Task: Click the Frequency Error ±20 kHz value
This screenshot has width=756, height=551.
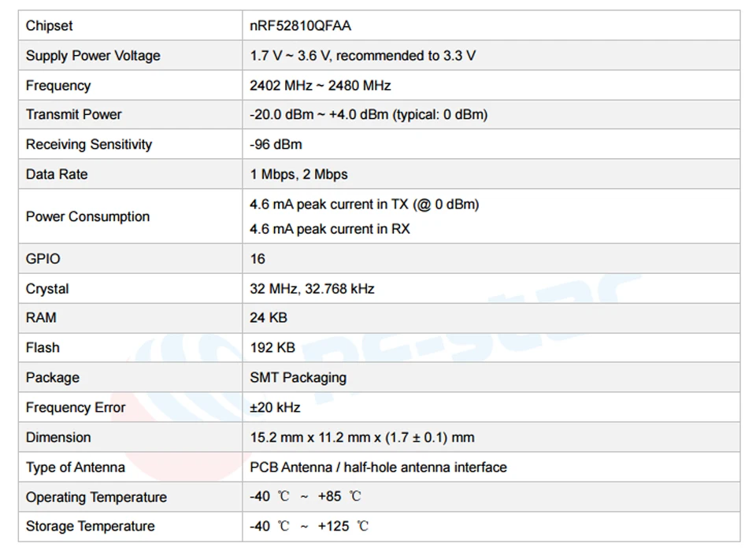Action: point(275,407)
